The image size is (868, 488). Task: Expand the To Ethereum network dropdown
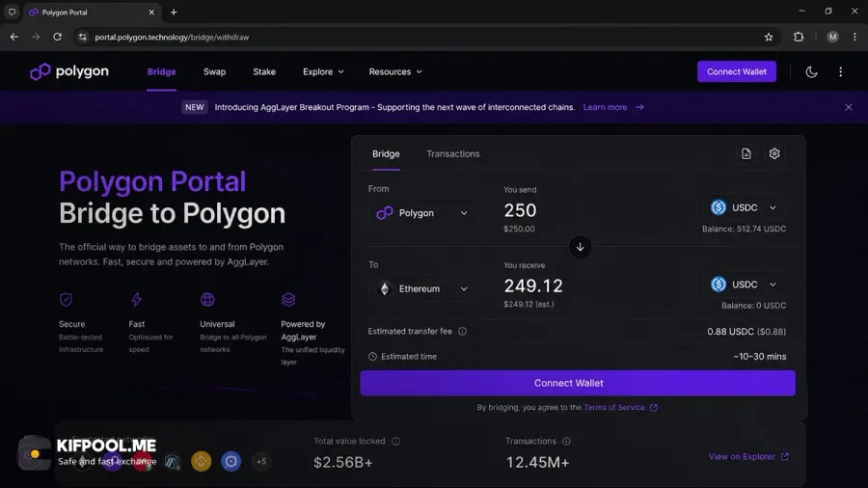pyautogui.click(x=422, y=288)
